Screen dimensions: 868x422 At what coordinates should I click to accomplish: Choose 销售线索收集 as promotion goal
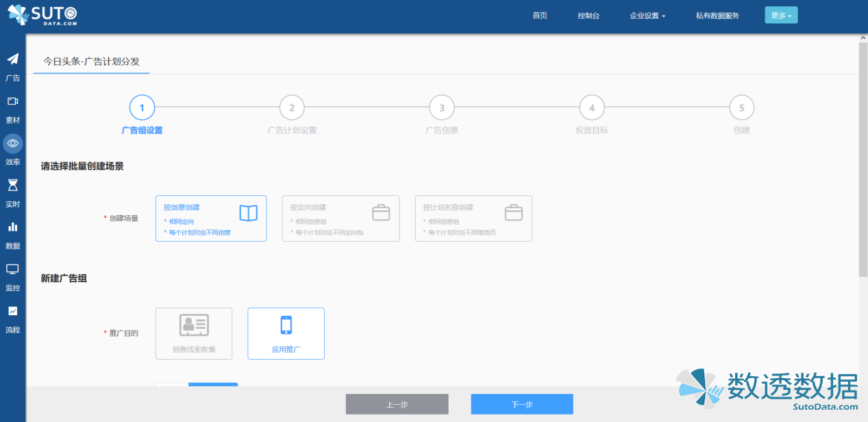194,333
